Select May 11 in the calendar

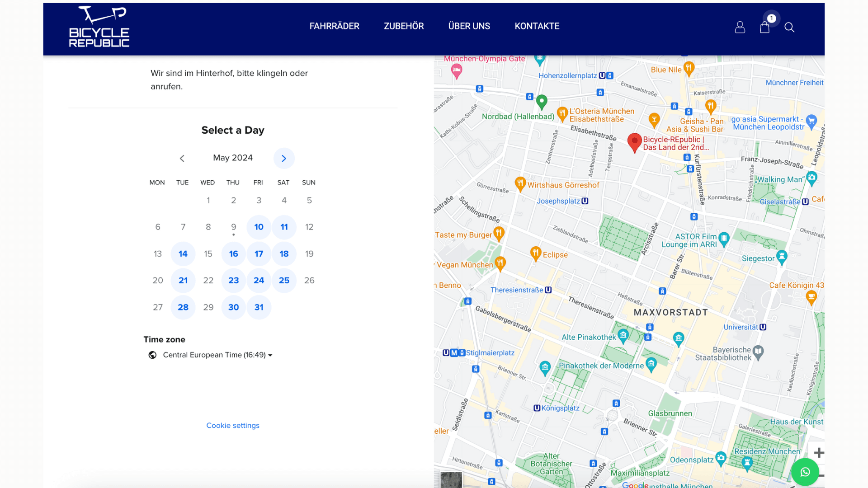[x=284, y=227]
